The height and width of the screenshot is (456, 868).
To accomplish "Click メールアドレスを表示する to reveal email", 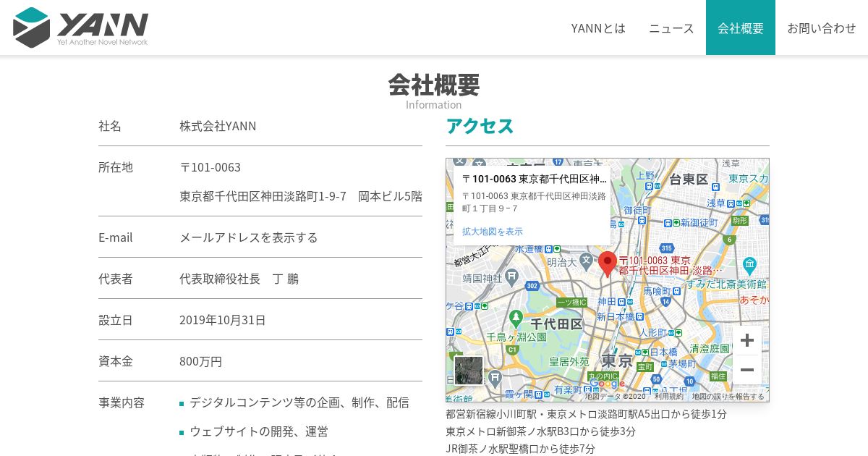I will click(249, 237).
